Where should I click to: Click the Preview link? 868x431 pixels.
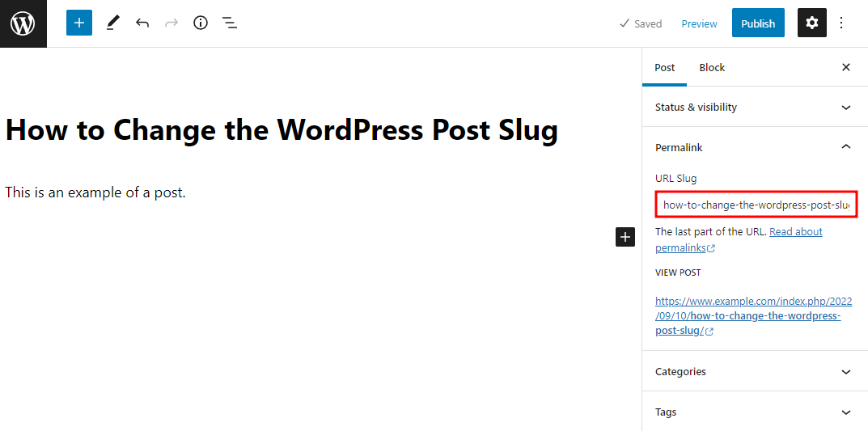click(x=699, y=23)
